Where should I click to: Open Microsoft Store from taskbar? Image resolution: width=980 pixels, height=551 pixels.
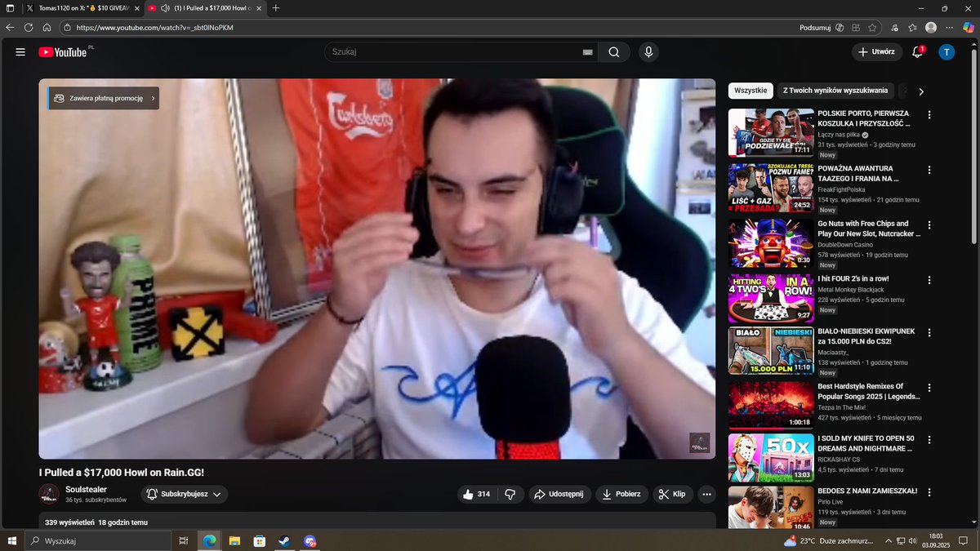tap(259, 540)
